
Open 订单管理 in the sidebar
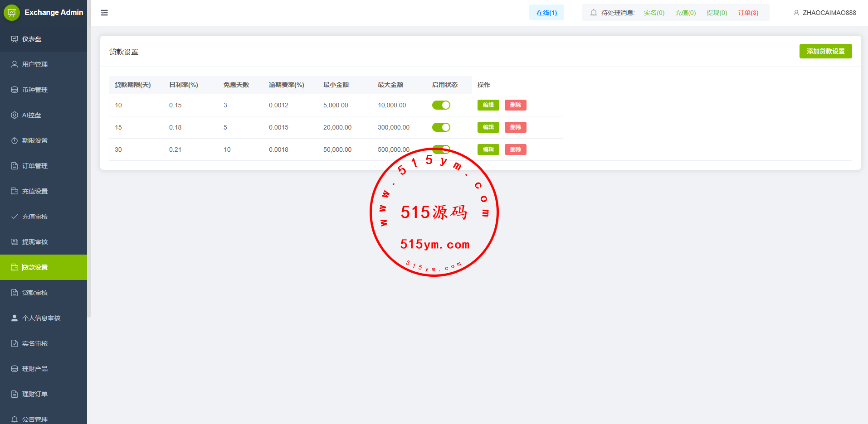coord(35,166)
